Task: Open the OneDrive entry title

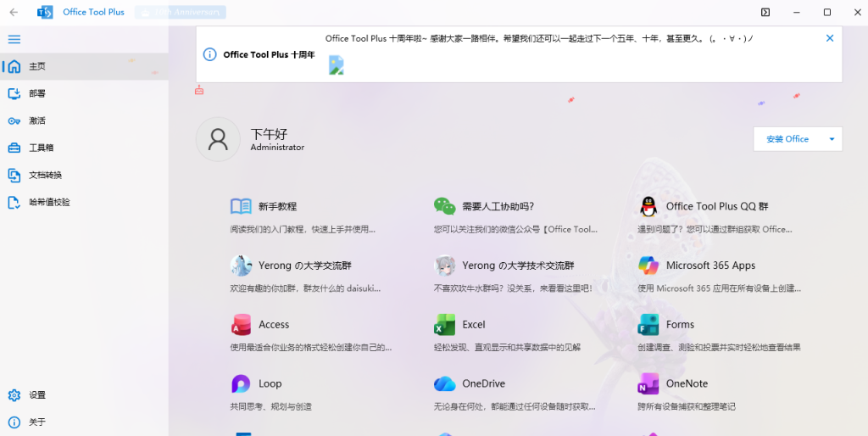Action: pos(484,383)
